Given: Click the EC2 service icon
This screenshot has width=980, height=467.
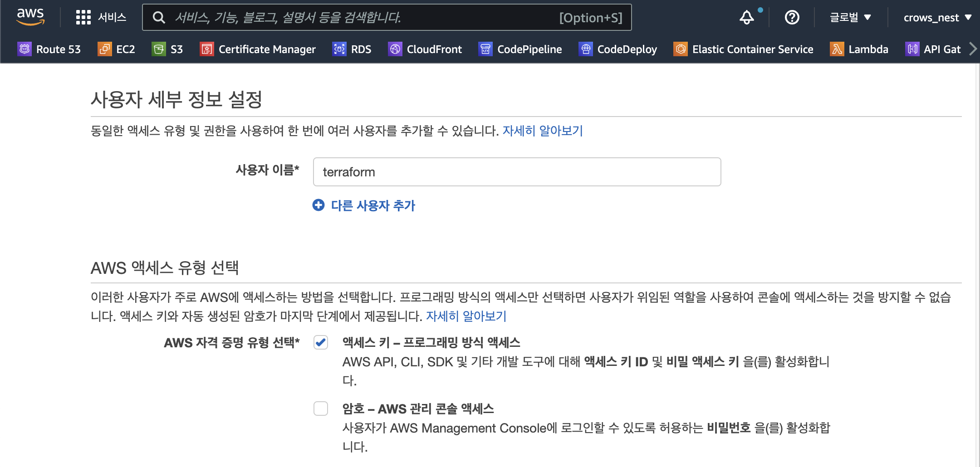Looking at the screenshot, I should 104,49.
